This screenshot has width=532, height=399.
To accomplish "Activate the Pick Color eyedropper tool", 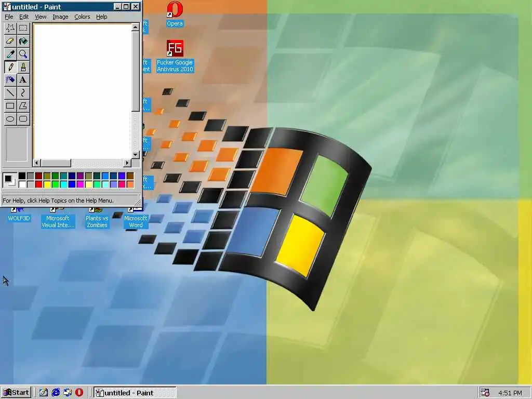I will 10,54.
